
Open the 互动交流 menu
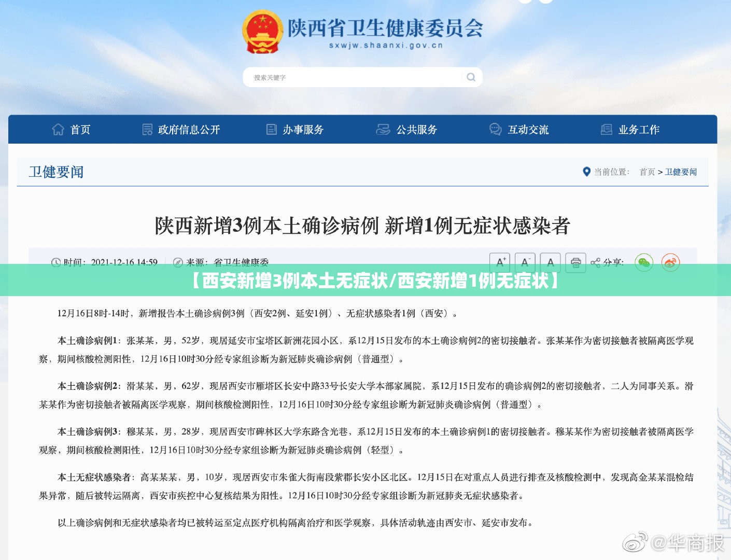click(519, 130)
